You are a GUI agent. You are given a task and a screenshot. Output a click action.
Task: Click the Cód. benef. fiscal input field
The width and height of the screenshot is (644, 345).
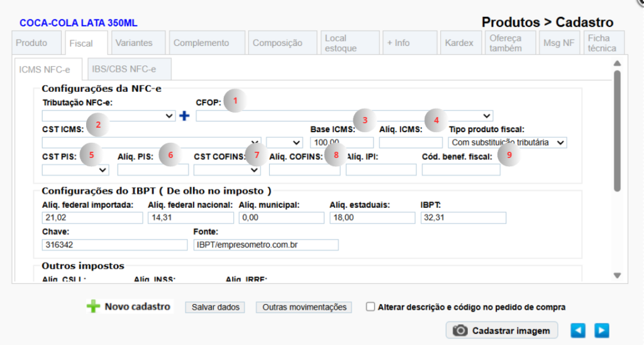461,170
